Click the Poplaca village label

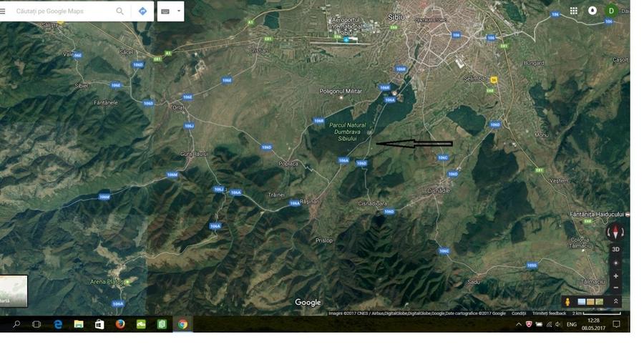point(288,163)
